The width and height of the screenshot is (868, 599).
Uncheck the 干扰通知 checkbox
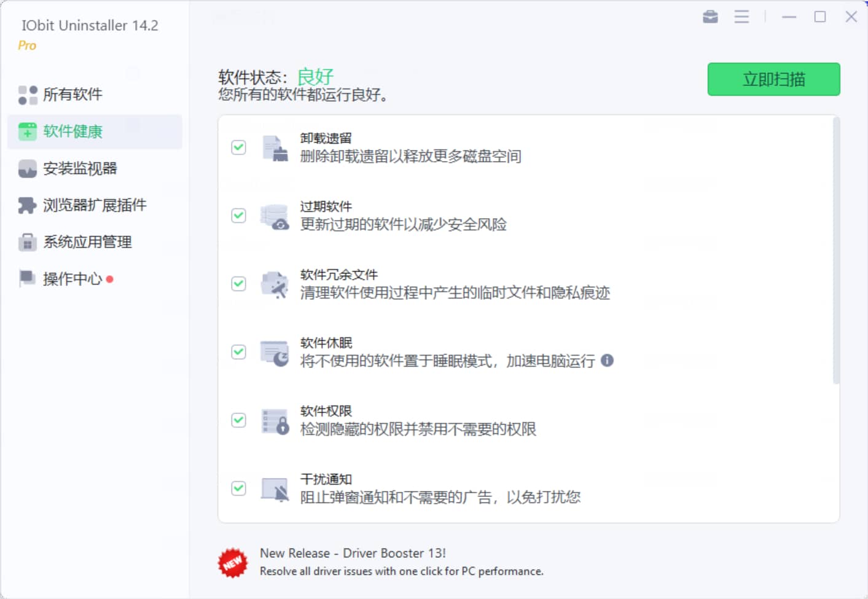click(238, 488)
